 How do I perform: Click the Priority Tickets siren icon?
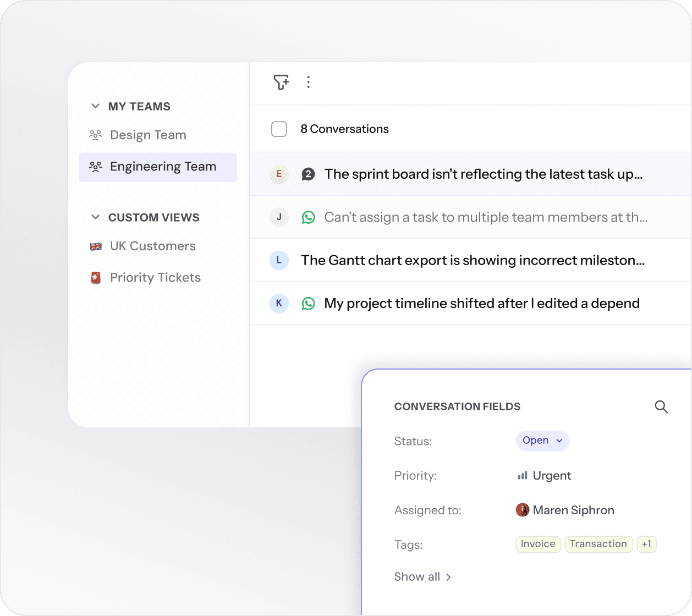96,278
